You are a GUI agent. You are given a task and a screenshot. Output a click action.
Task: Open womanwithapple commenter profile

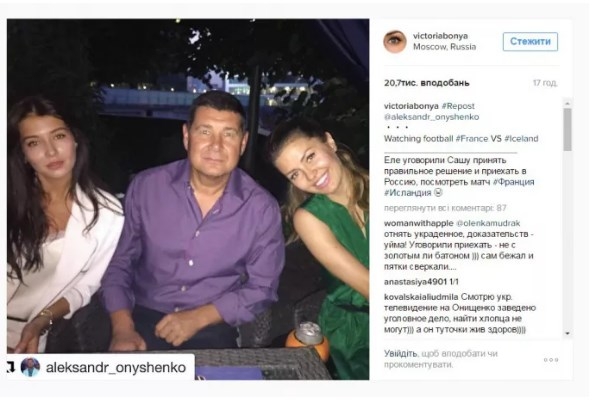(x=419, y=223)
